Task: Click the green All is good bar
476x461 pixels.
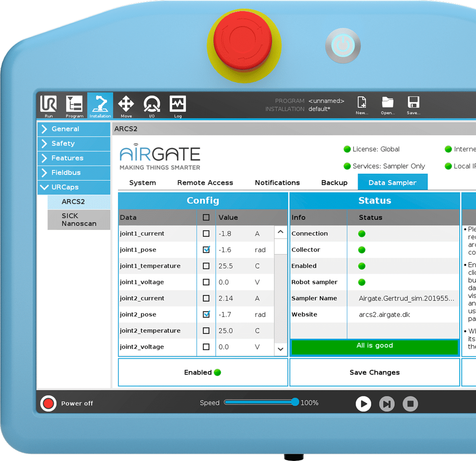Action: 375,346
